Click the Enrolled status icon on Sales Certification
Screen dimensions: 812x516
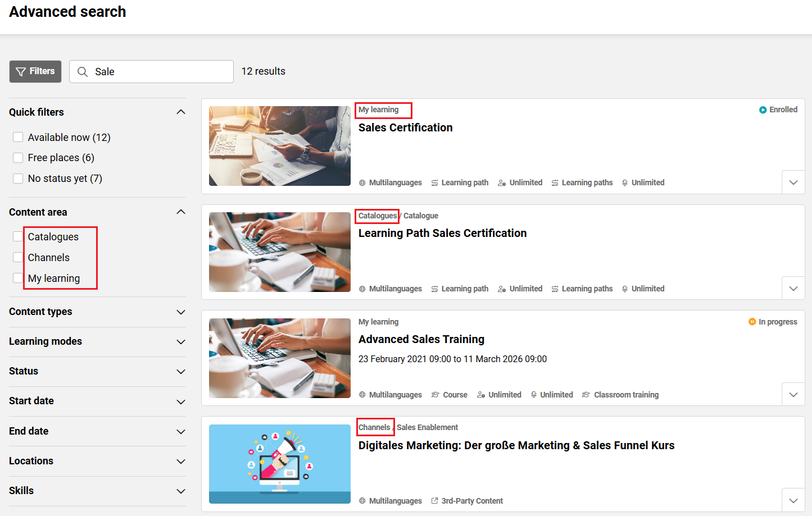coord(763,110)
